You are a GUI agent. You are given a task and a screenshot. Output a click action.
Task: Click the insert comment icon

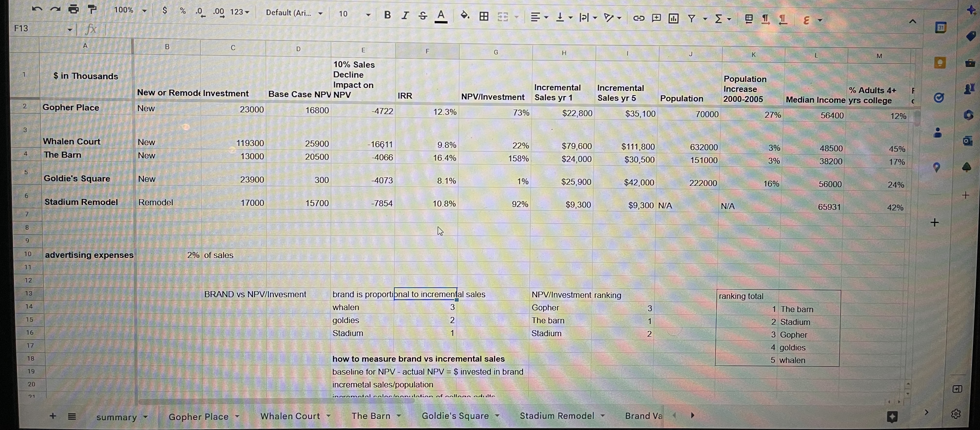[x=656, y=18]
